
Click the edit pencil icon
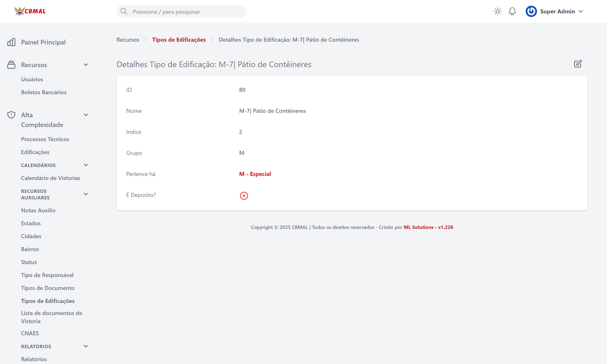coord(577,64)
